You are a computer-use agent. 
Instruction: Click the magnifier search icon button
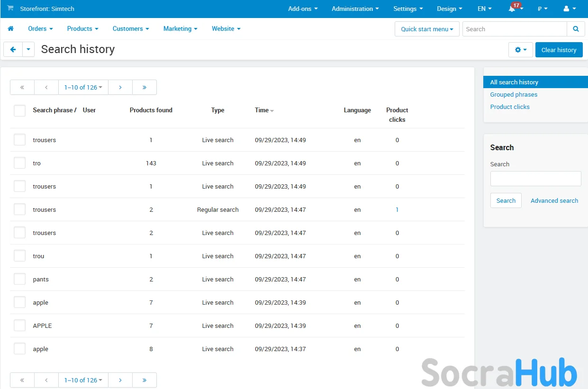tap(576, 29)
